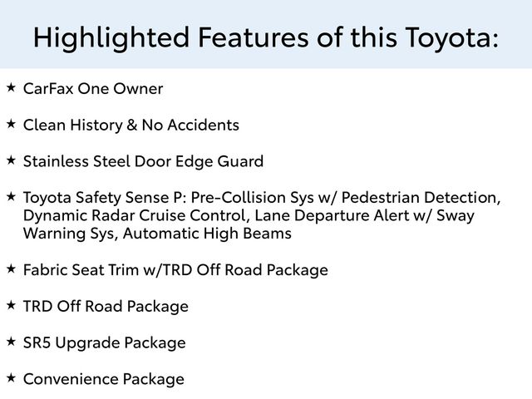Viewport: 532px width, 399px height.
Task: Click the Convenience Package text
Action: click(x=104, y=379)
